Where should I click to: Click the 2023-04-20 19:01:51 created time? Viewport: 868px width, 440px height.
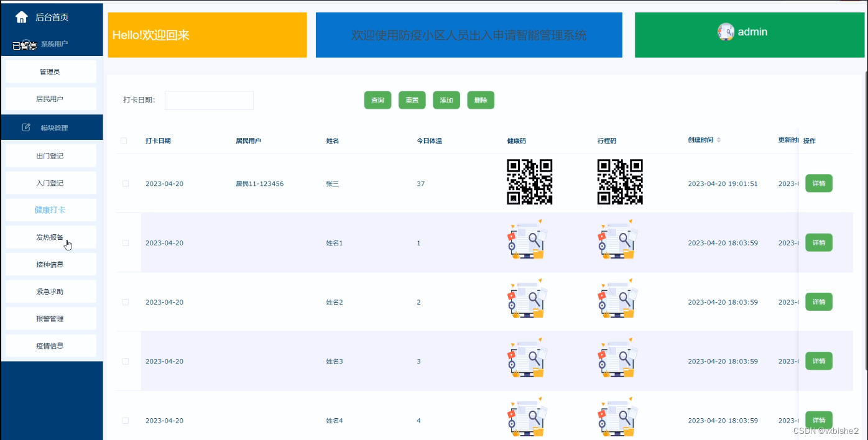[723, 184]
